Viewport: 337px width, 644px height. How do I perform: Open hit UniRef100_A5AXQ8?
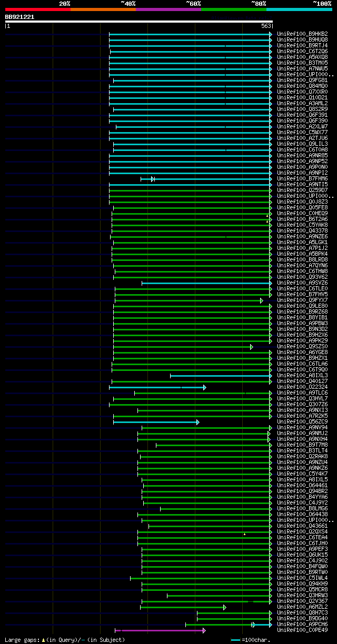[303, 57]
